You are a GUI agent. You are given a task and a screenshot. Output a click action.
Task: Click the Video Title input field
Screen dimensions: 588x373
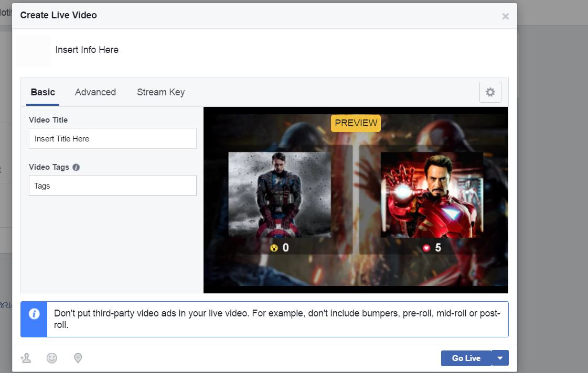coord(112,138)
